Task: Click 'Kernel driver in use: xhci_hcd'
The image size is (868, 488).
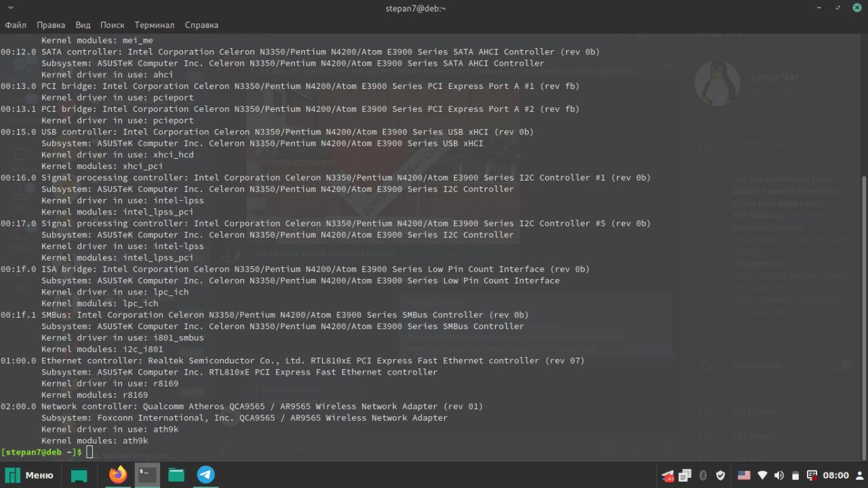Action: click(117, 155)
